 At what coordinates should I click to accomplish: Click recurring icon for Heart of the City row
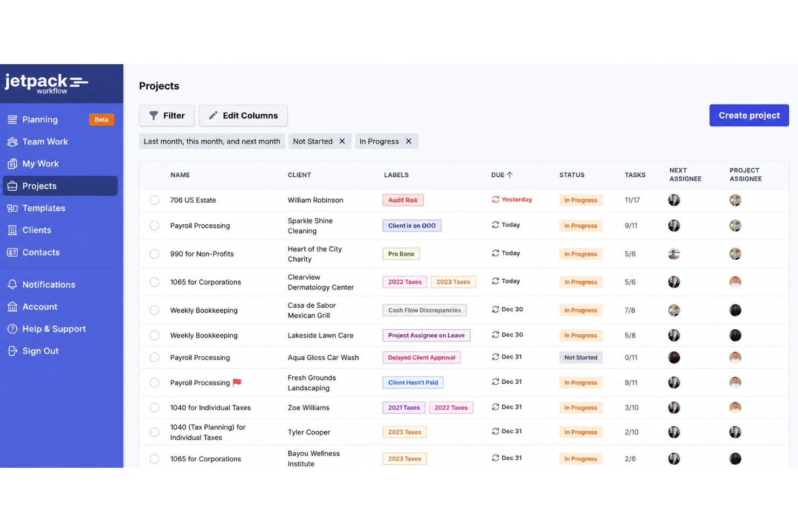496,253
